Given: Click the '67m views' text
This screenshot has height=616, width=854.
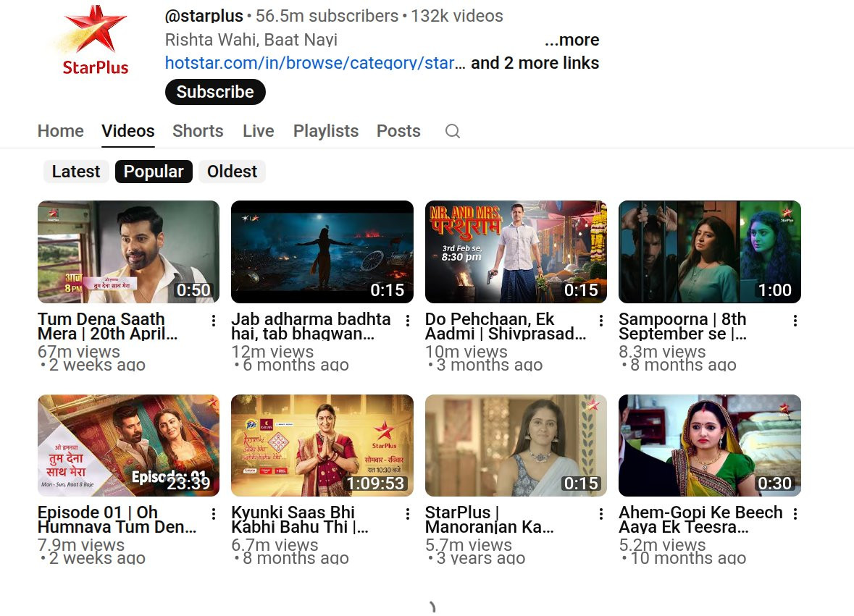Looking at the screenshot, I should pyautogui.click(x=78, y=352).
